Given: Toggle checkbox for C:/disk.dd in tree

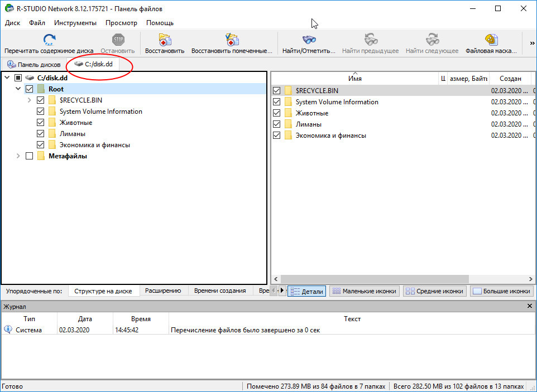Looking at the screenshot, I should tap(18, 78).
